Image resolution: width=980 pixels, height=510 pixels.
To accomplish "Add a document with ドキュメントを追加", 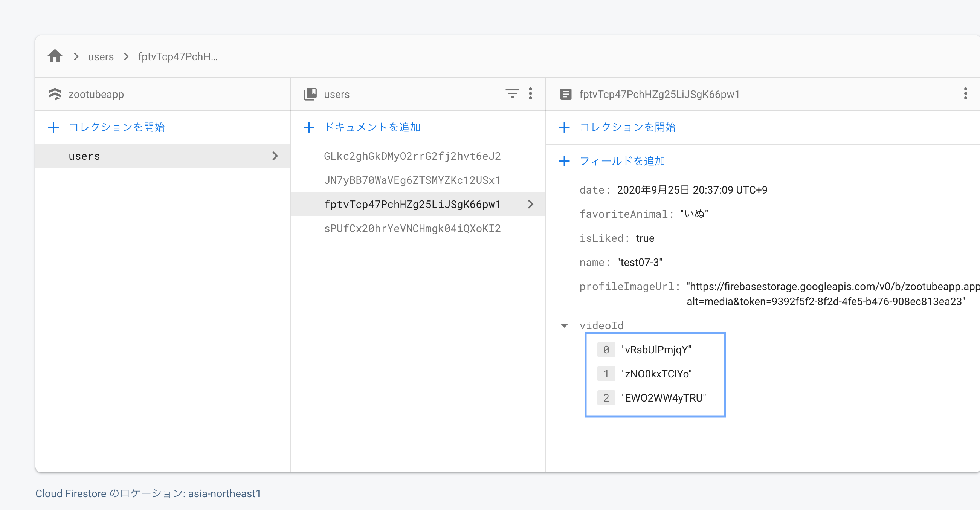I will [x=372, y=127].
